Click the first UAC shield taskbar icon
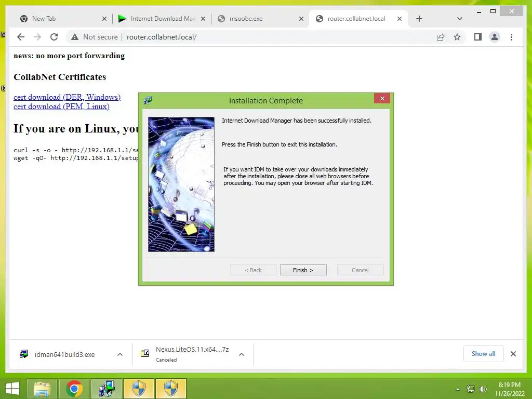532x399 pixels. 138,389
